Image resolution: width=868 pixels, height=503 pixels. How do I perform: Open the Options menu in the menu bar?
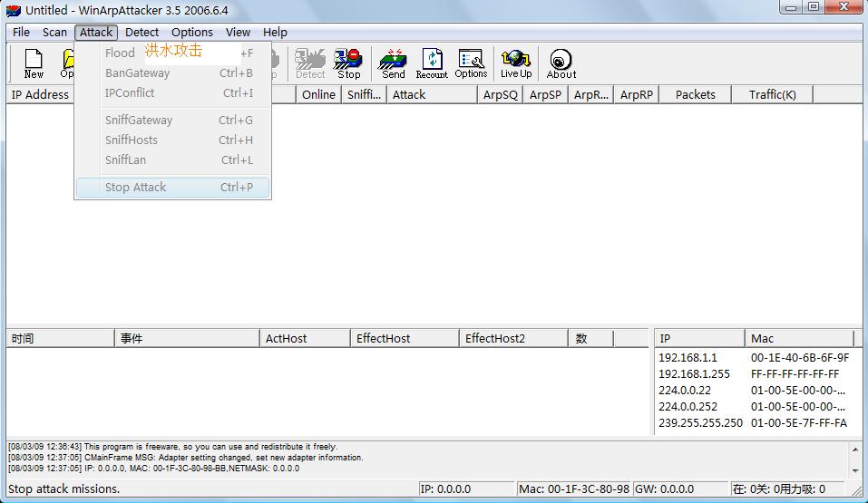[192, 32]
